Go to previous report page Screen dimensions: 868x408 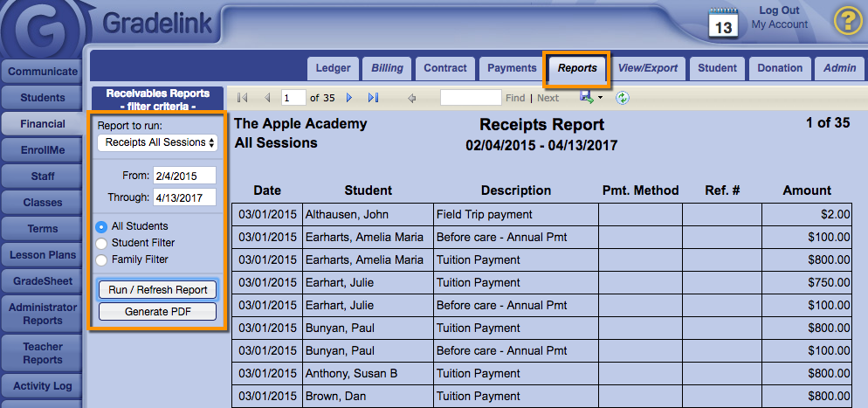(267, 98)
